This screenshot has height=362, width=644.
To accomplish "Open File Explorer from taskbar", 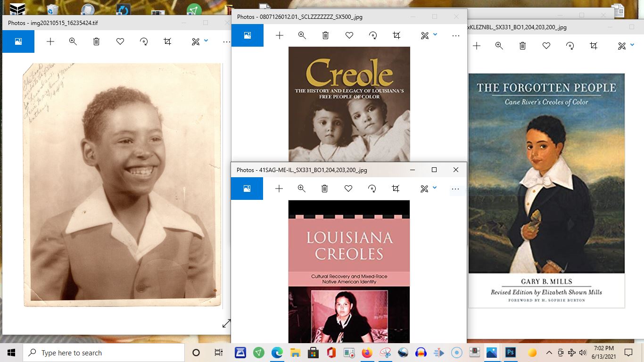I will click(295, 353).
